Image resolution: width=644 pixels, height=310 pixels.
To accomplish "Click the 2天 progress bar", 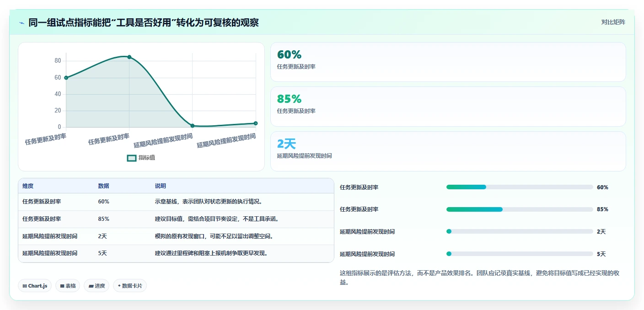I will [x=520, y=231].
